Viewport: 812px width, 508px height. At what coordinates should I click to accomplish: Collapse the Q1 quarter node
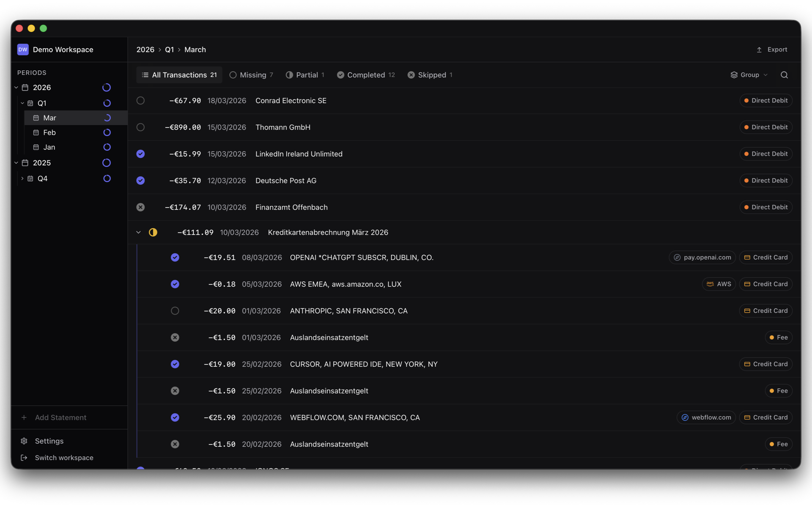tap(22, 103)
